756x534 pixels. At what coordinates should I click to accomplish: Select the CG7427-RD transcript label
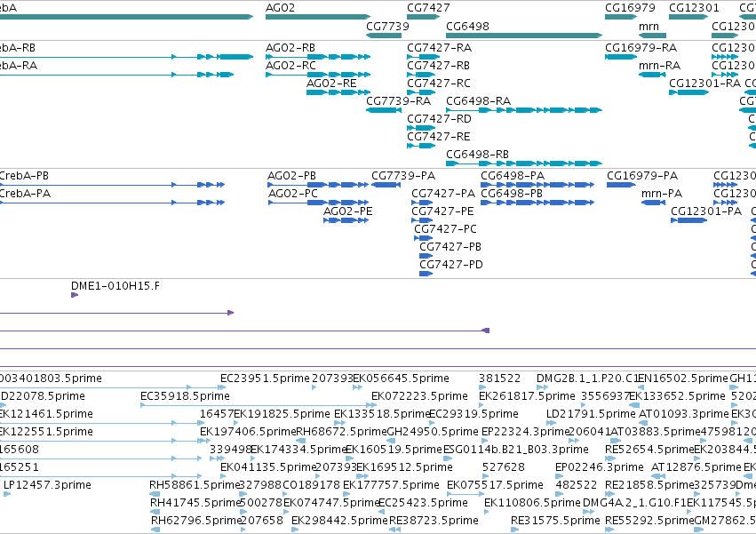click(x=439, y=119)
